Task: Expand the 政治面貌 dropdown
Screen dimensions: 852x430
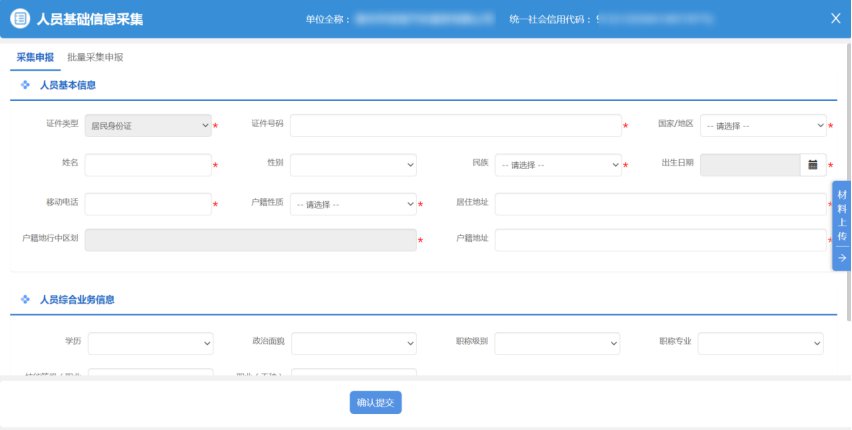Action: coord(353,343)
